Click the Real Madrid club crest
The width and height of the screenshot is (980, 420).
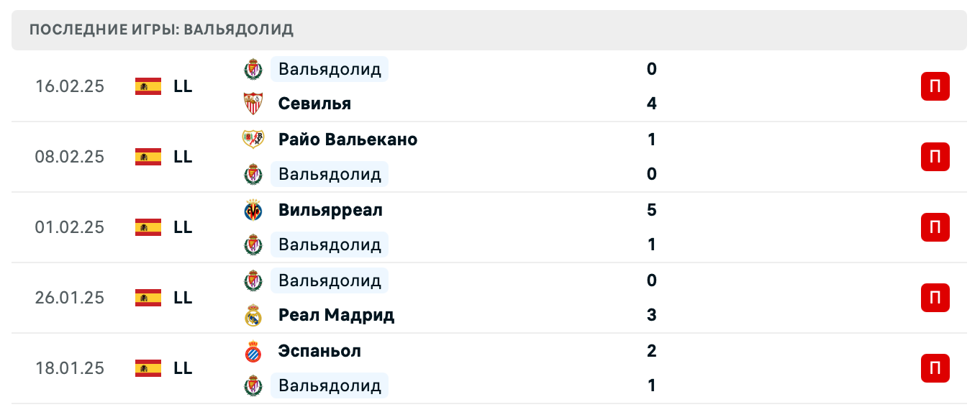(x=253, y=315)
